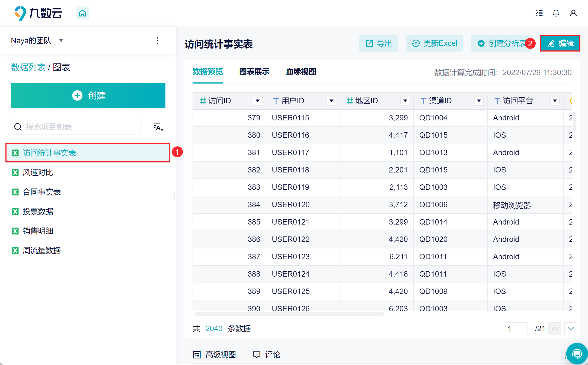Open the Advanced View (高级视图)

[215, 354]
